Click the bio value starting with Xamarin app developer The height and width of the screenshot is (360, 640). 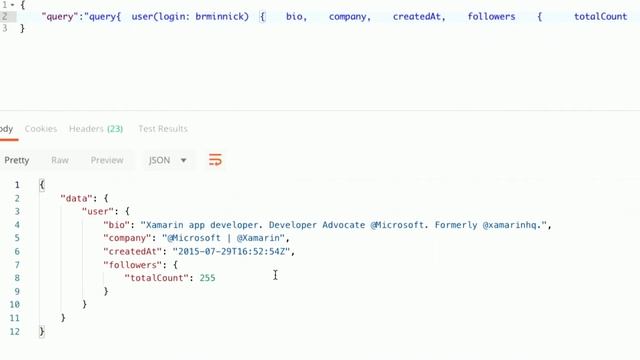tap(344, 225)
